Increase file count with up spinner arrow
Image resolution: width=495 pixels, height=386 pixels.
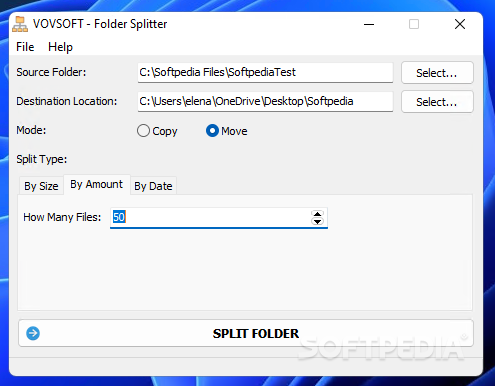pos(317,214)
